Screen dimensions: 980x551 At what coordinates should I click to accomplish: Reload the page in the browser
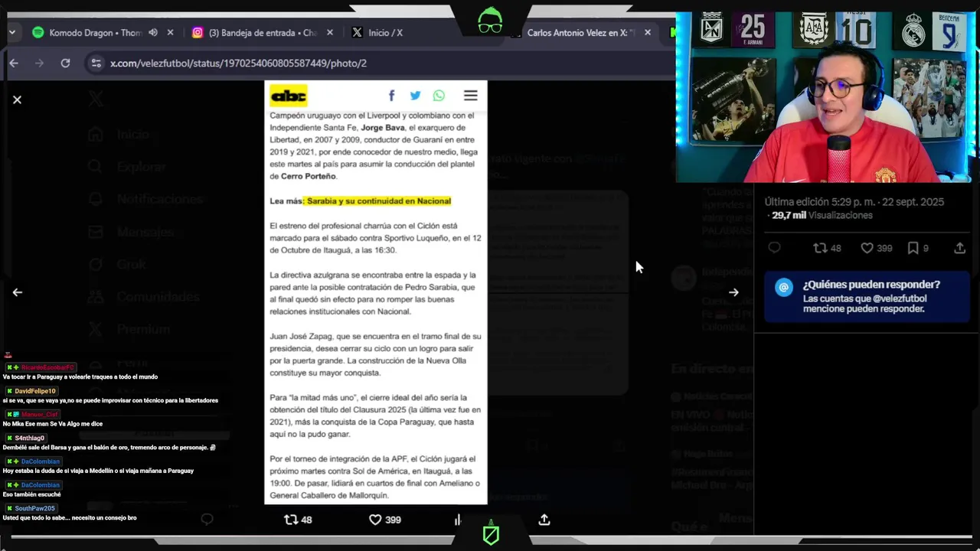click(x=65, y=63)
